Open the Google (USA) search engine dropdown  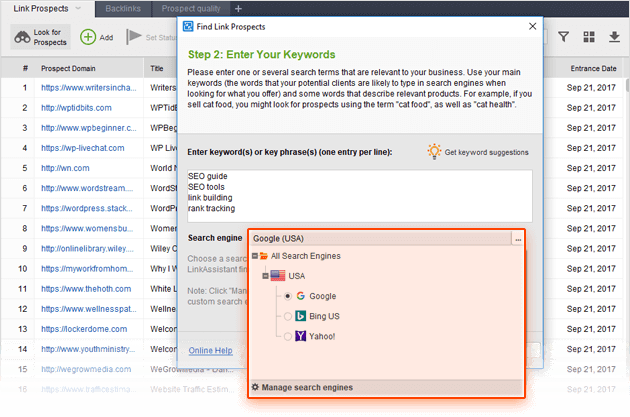(x=518, y=239)
